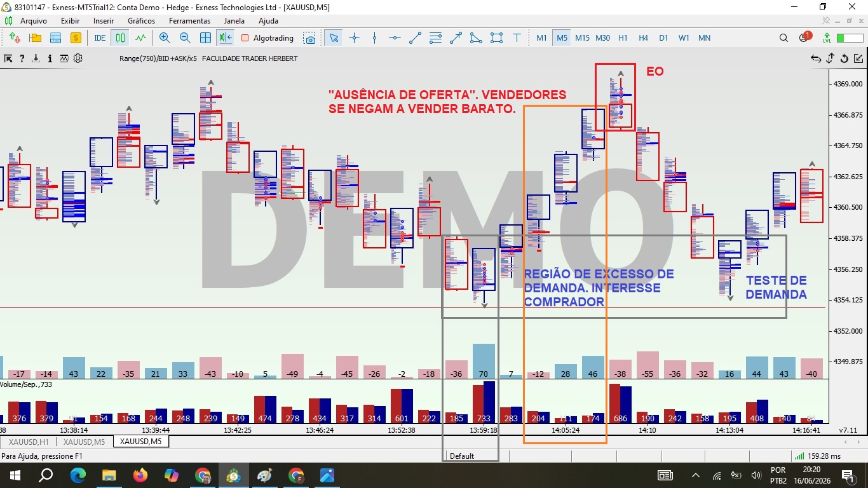Toggle candlestick chart display
This screenshot has height=488, width=868.
(x=120, y=38)
